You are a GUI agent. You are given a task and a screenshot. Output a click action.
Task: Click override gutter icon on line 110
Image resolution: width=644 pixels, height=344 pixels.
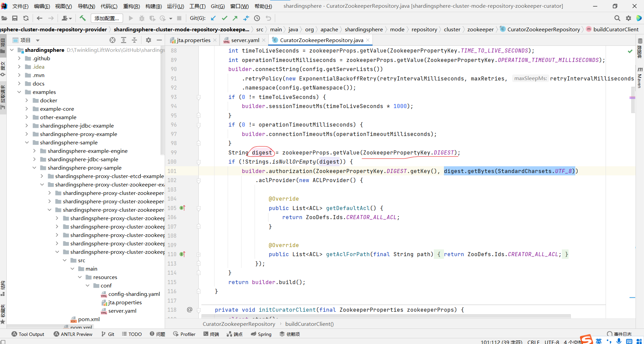(182, 254)
